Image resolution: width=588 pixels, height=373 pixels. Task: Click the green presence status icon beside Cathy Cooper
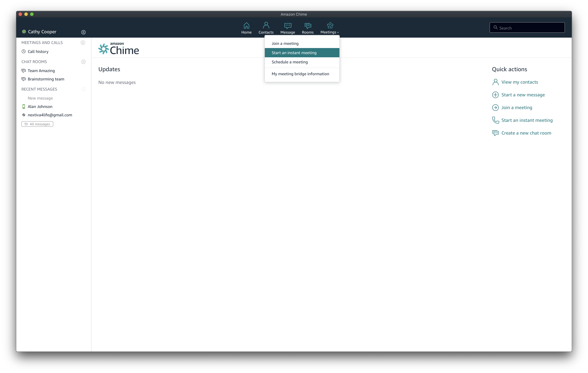[x=24, y=32]
